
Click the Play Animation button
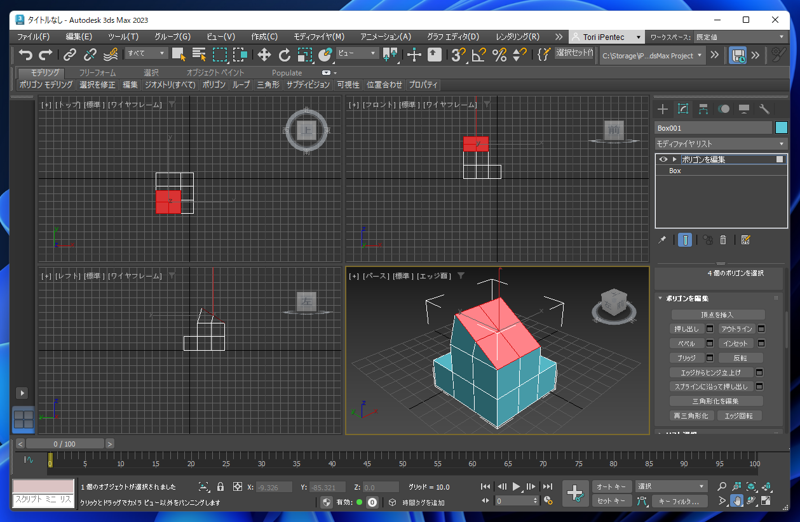(516, 486)
